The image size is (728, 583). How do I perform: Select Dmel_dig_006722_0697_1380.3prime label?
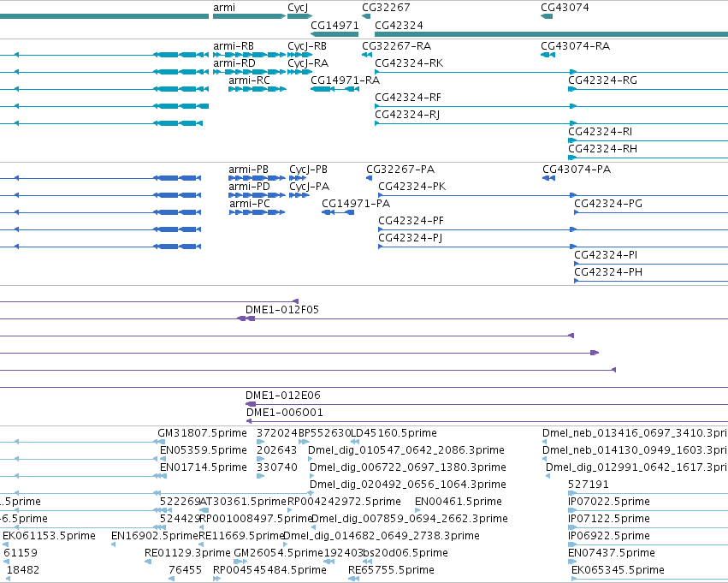[408, 468]
